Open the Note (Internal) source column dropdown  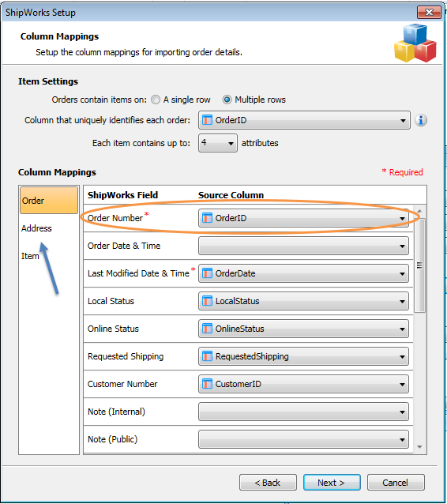(303, 412)
